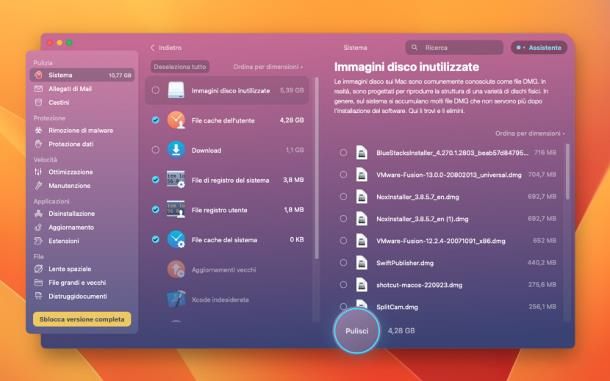Image resolution: width=610 pixels, height=381 pixels.
Task: Select the NoxInstaller_3.8.5.7_en (1).dmg checkbox
Action: point(343,219)
